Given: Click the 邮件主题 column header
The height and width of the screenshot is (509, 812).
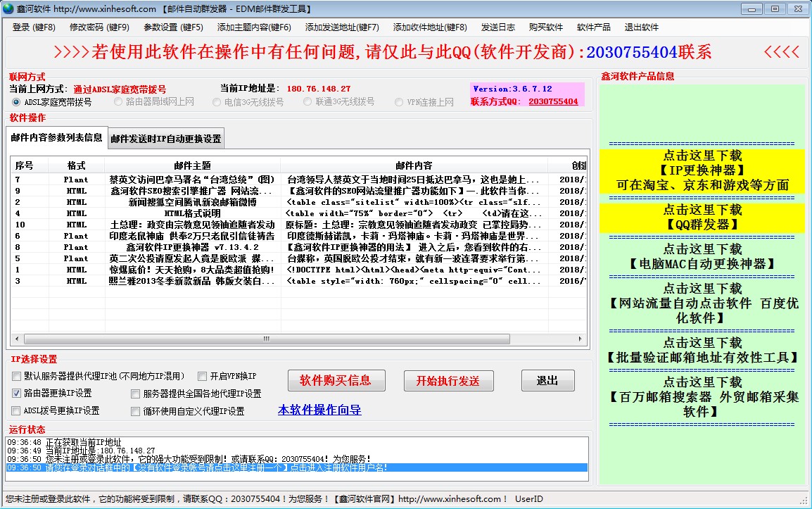Looking at the screenshot, I should tap(193, 166).
